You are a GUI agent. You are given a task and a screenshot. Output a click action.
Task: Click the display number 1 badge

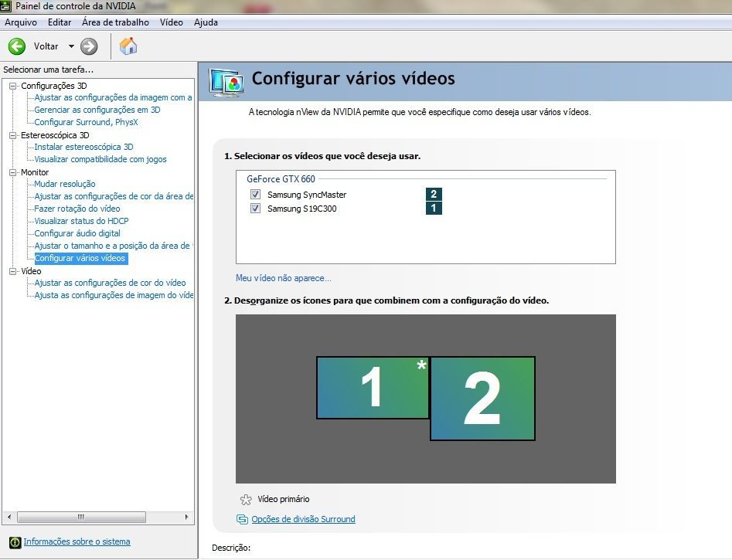pos(434,208)
